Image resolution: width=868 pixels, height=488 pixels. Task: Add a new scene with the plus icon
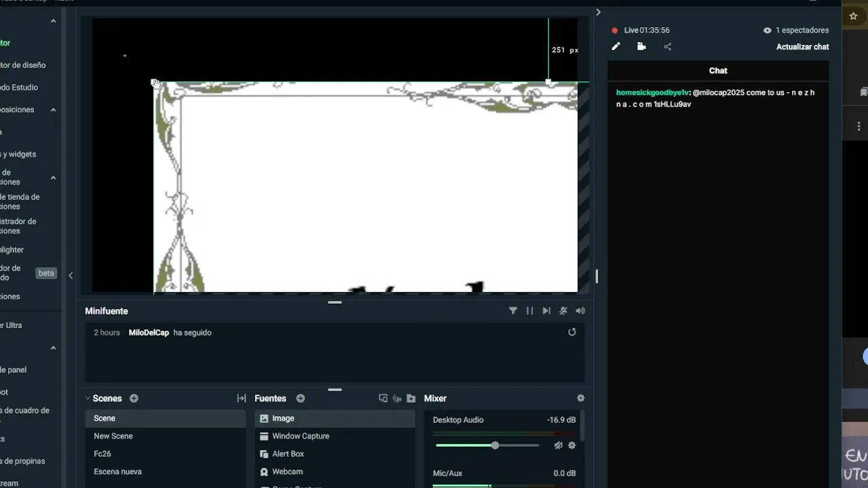134,399
